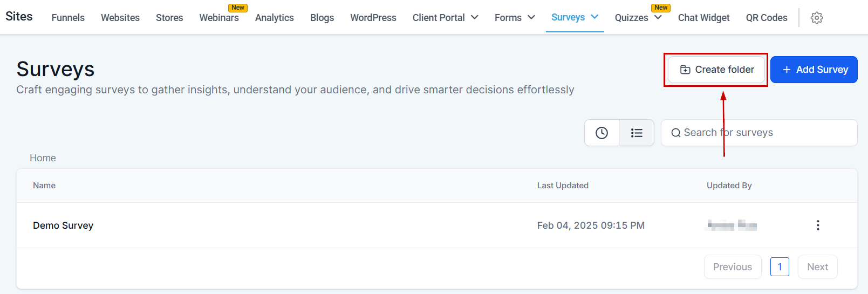Click the Create folder button
The height and width of the screenshot is (294, 868).
point(716,70)
